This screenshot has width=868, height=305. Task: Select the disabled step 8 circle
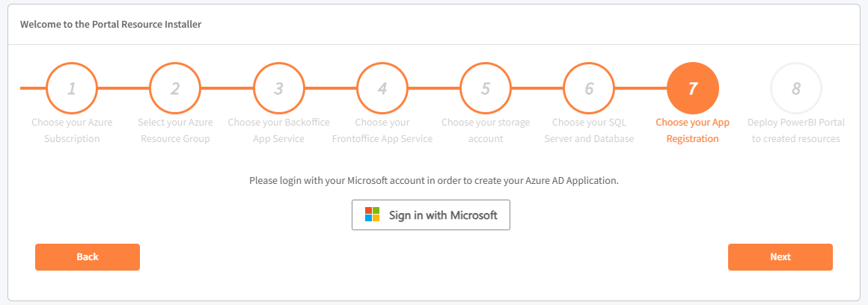coord(795,89)
